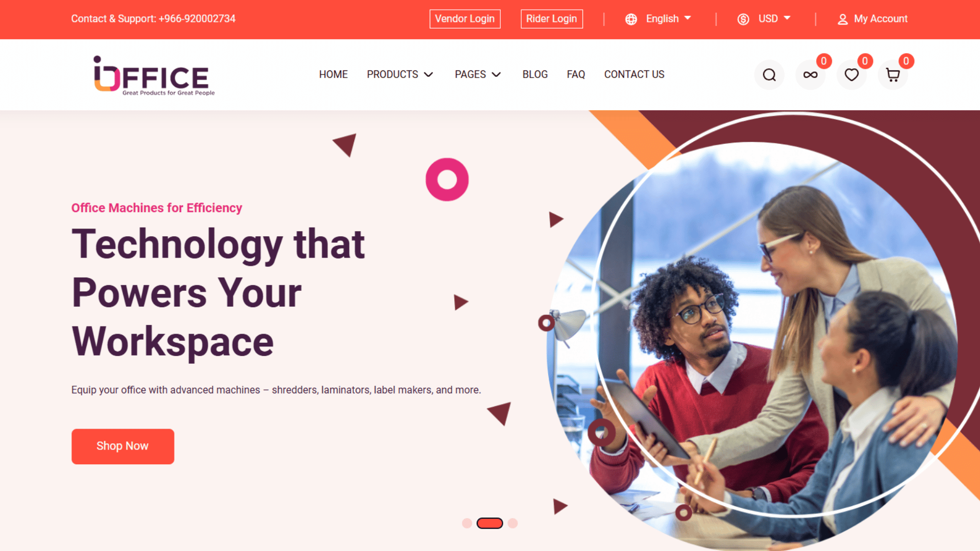Select the active middle slider indicator
This screenshot has height=551, width=980.
489,523
